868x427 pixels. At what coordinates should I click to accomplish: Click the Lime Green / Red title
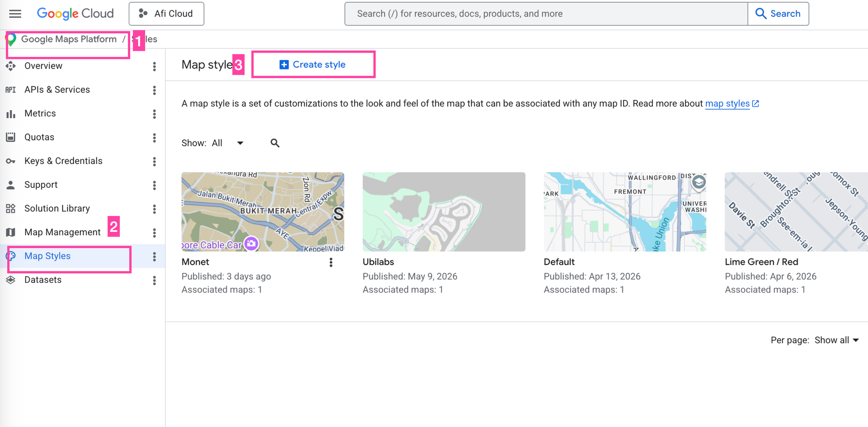click(x=762, y=262)
